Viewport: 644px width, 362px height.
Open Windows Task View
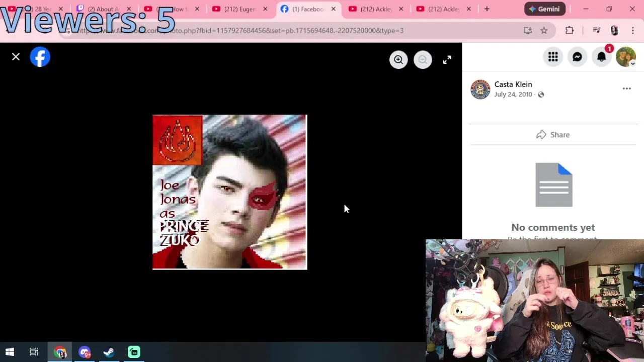[34, 352]
